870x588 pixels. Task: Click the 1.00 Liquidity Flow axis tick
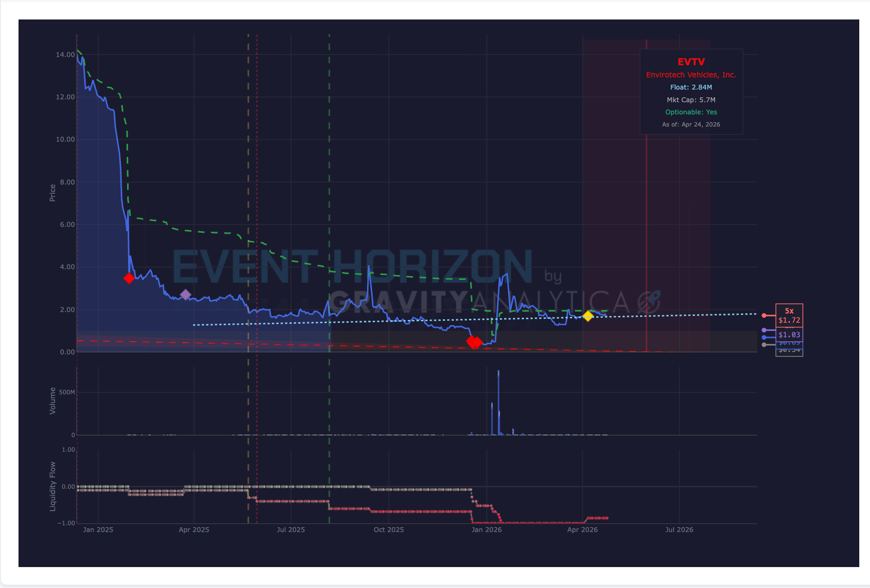point(68,450)
